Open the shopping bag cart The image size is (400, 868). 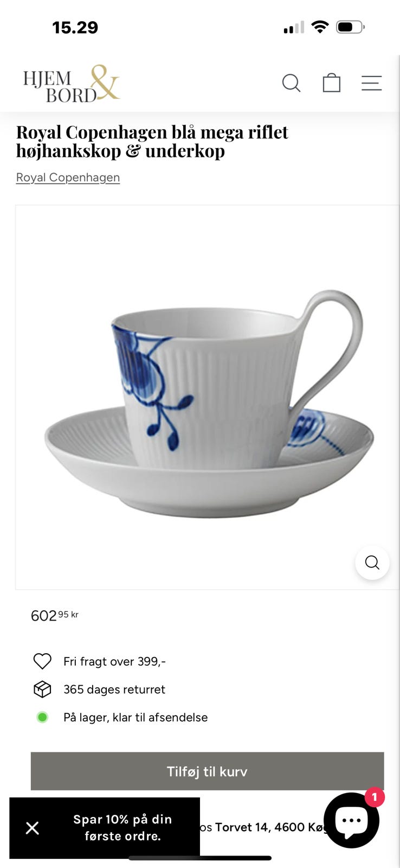coord(331,83)
